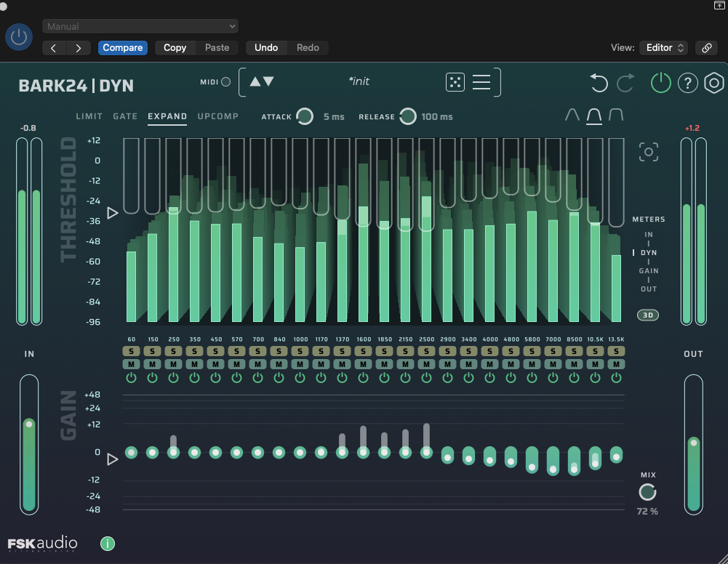Viewport: 728px width, 564px height.
Task: Switch to the LIMIT mode tab
Action: [89, 116]
